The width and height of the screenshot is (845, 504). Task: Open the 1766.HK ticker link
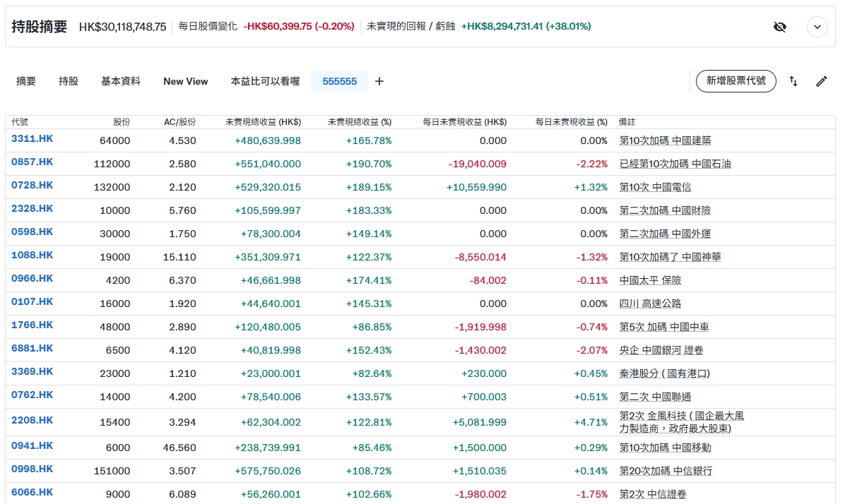coord(32,325)
